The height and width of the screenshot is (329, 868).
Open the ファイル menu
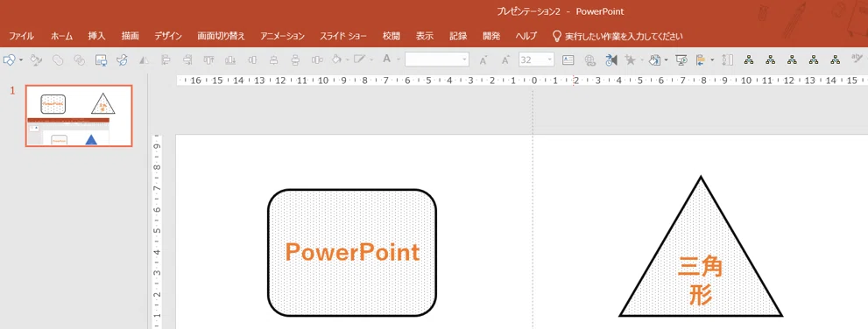click(21, 37)
